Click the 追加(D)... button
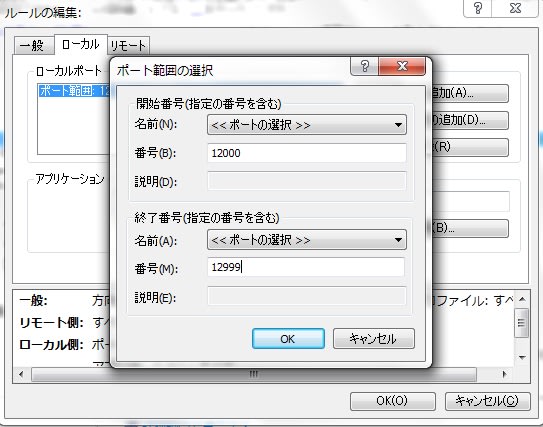The width and height of the screenshot is (543, 427). coord(470,120)
